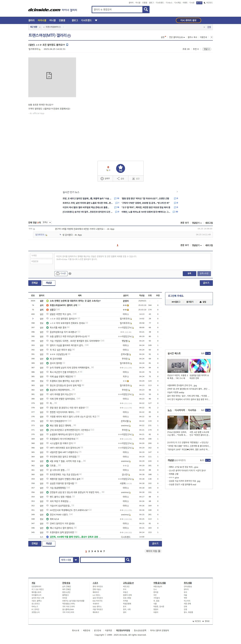Click the question mark help icon beside 디시콘
This screenshot has width=241, height=644.
click(70, 274)
